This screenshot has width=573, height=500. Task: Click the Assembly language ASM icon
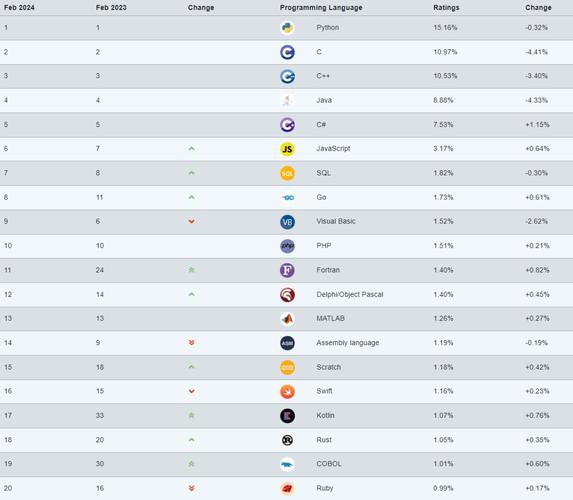click(287, 343)
